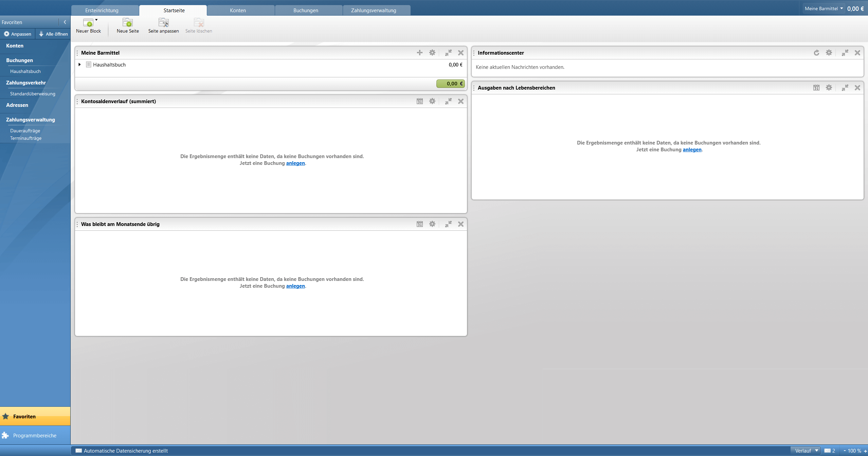This screenshot has width=868, height=456.
Task: Expand the Haushaltsbuch tree row
Action: (x=79, y=64)
